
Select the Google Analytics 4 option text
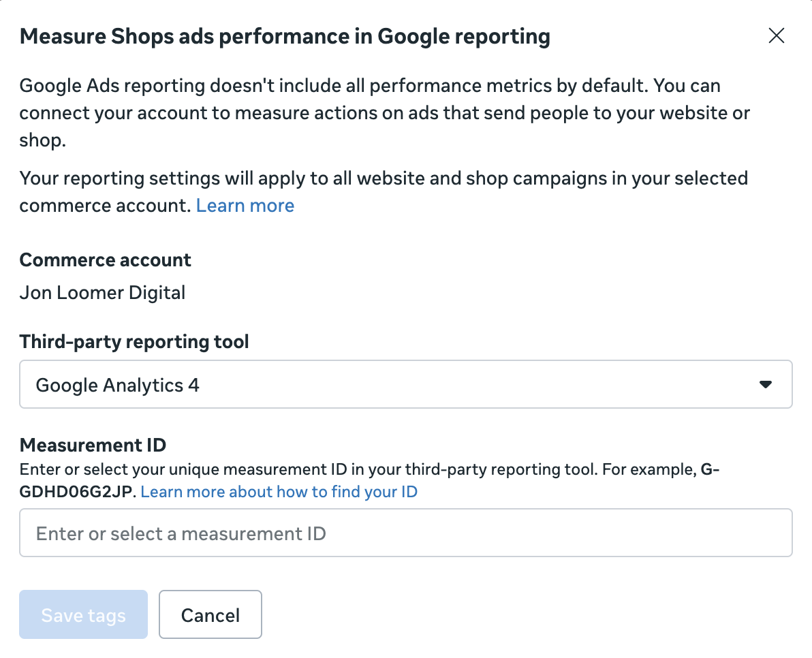[117, 386]
